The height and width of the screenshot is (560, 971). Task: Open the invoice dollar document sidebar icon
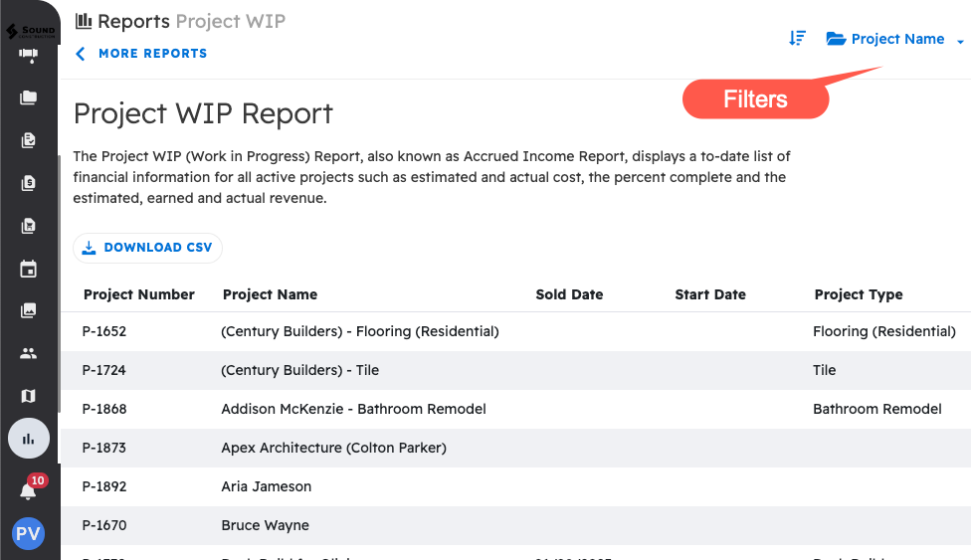pyautogui.click(x=29, y=183)
